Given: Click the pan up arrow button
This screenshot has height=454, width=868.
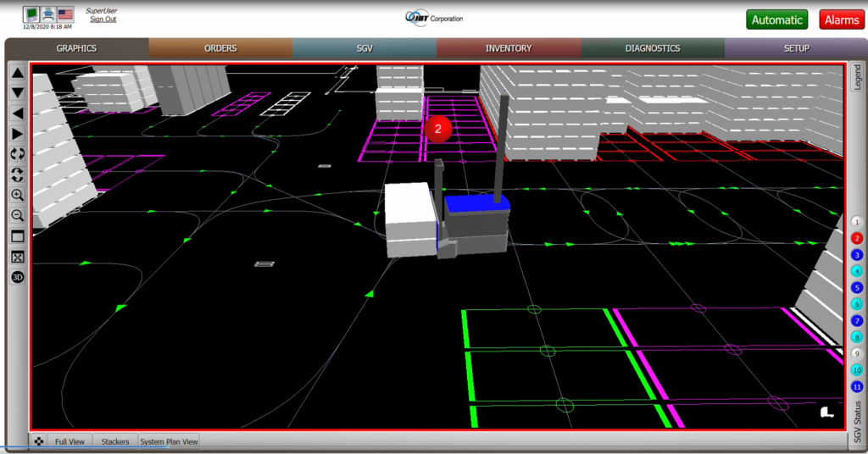Looking at the screenshot, I should [x=17, y=73].
